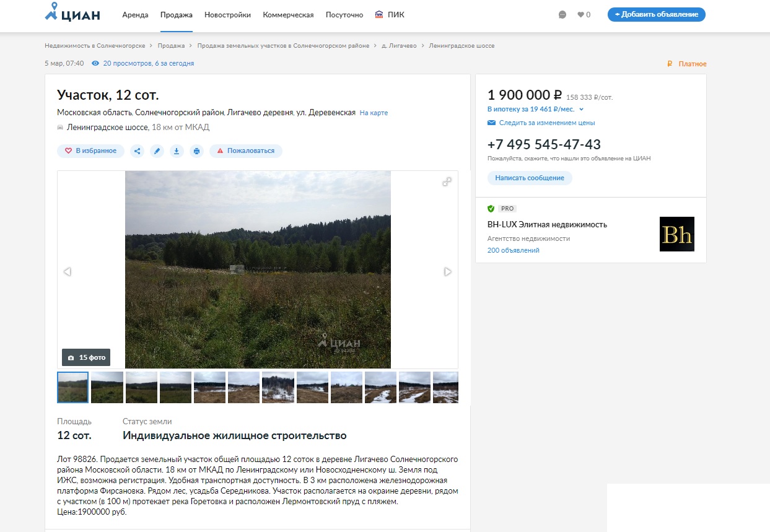This screenshot has height=532, width=770.
Task: Open favorites heart counter in header
Action: coord(584,15)
